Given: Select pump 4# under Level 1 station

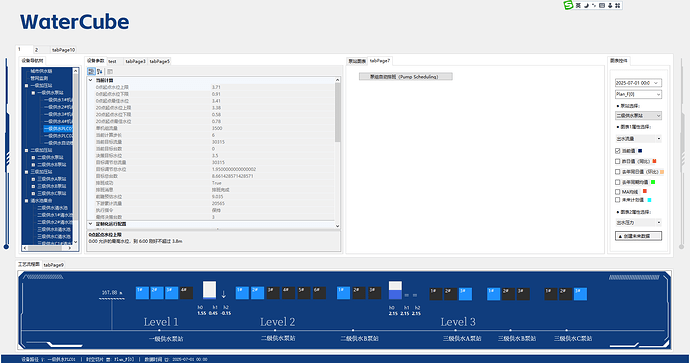Looking at the screenshot, I should [x=187, y=293].
